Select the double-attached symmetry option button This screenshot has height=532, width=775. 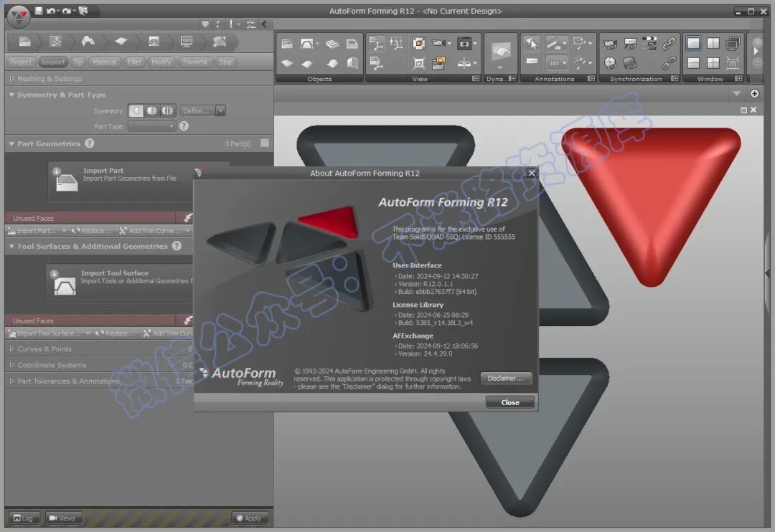point(167,110)
